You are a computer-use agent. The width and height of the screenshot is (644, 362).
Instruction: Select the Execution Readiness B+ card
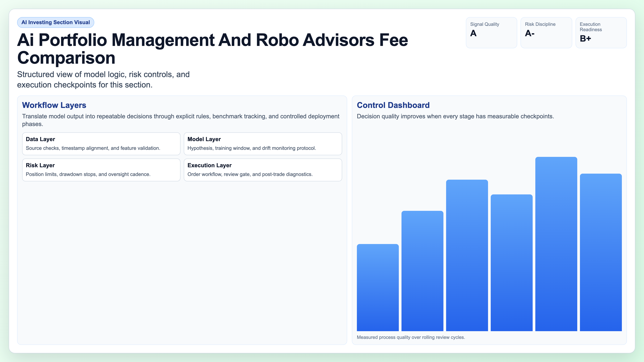point(601,33)
